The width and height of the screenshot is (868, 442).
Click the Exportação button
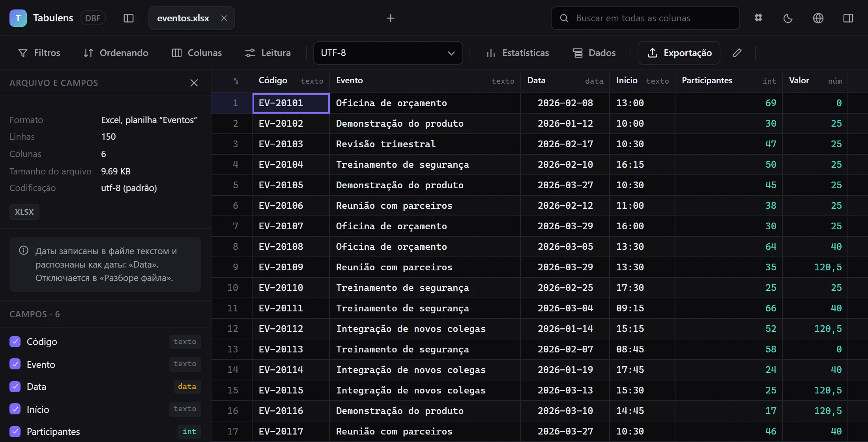[679, 53]
